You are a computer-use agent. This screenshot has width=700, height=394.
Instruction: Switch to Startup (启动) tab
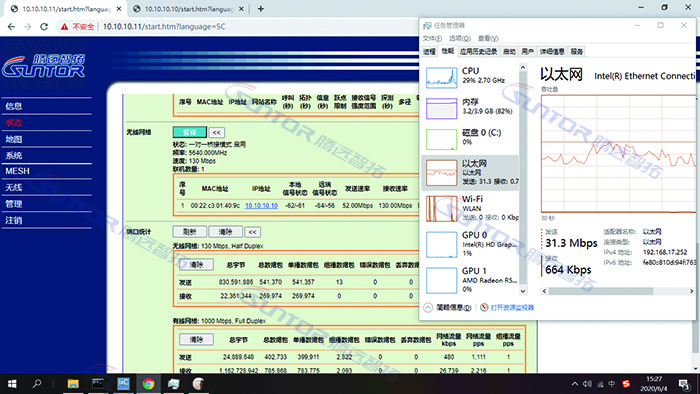509,52
